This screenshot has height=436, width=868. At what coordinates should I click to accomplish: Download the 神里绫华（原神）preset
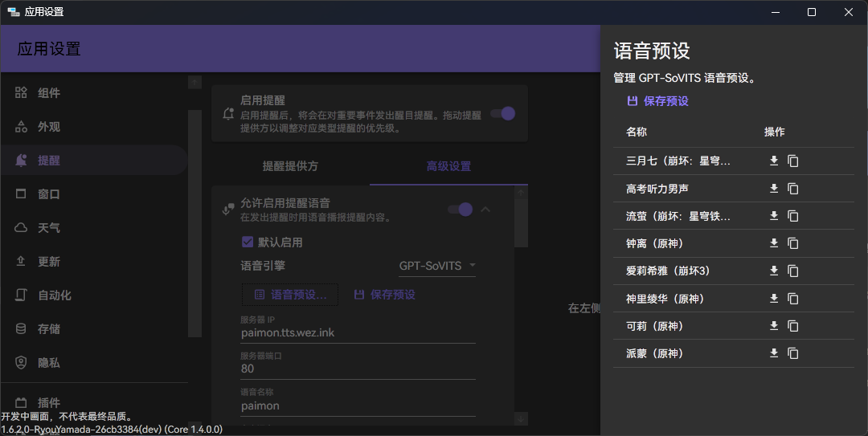[x=774, y=298]
